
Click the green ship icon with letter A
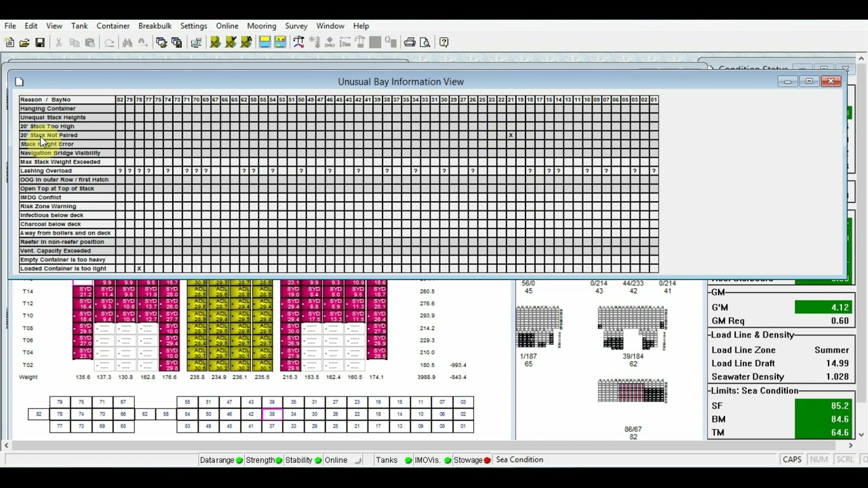coord(246,43)
